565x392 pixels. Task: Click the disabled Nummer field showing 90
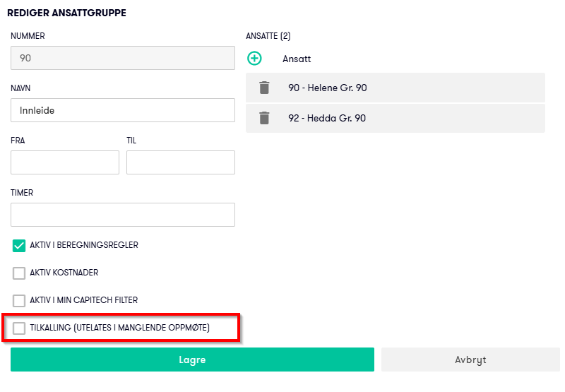coord(123,58)
